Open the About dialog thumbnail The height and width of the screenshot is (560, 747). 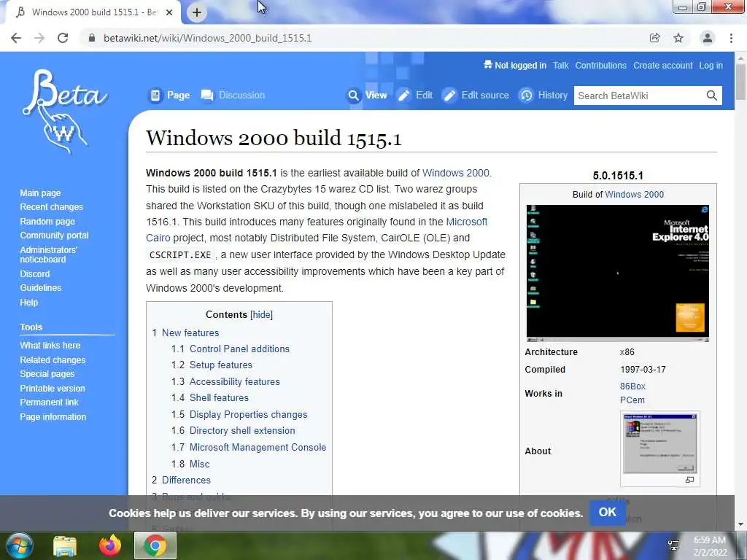coord(659,444)
